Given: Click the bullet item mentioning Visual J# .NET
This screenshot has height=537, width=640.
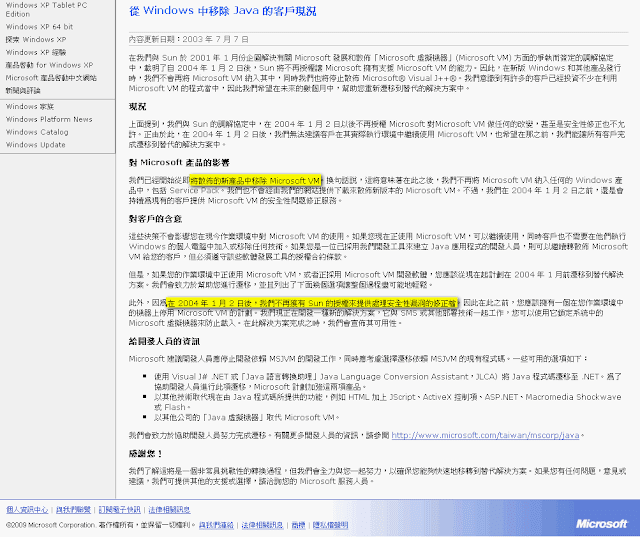Looking at the screenshot, I should tap(388, 382).
